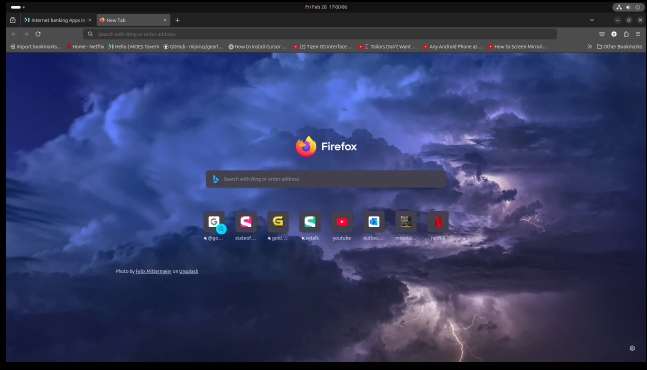Go forward with the forward arrow
This screenshot has width=647, height=370.
point(26,34)
